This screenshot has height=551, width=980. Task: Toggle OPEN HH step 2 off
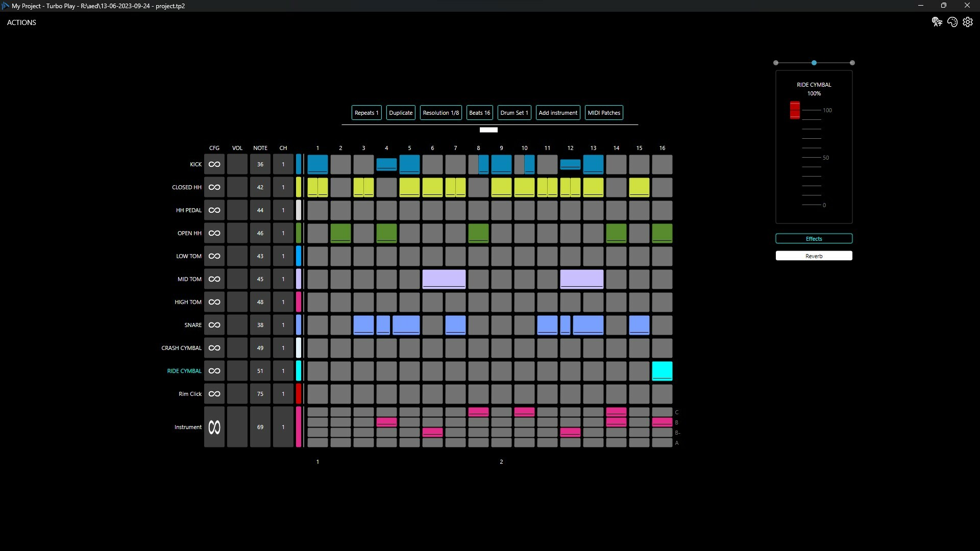coord(340,233)
